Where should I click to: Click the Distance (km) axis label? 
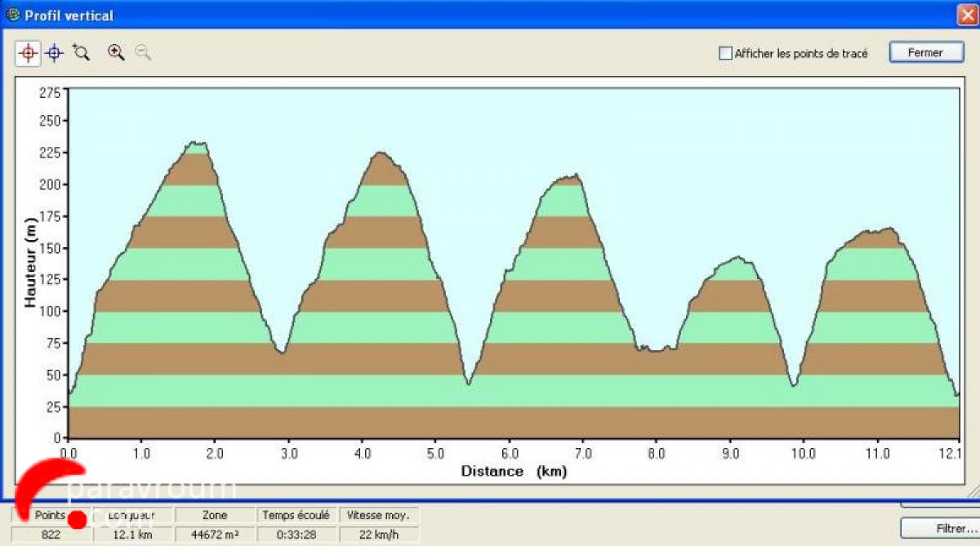(x=514, y=471)
